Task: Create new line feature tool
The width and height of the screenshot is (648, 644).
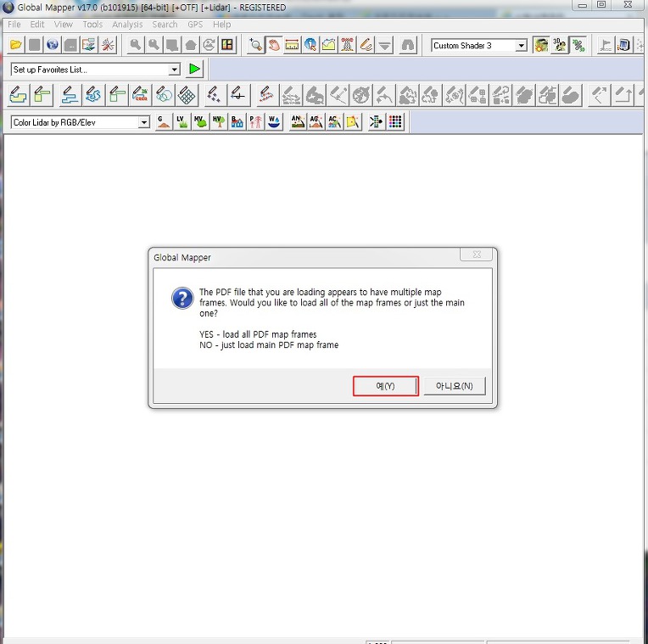Action: click(70, 95)
